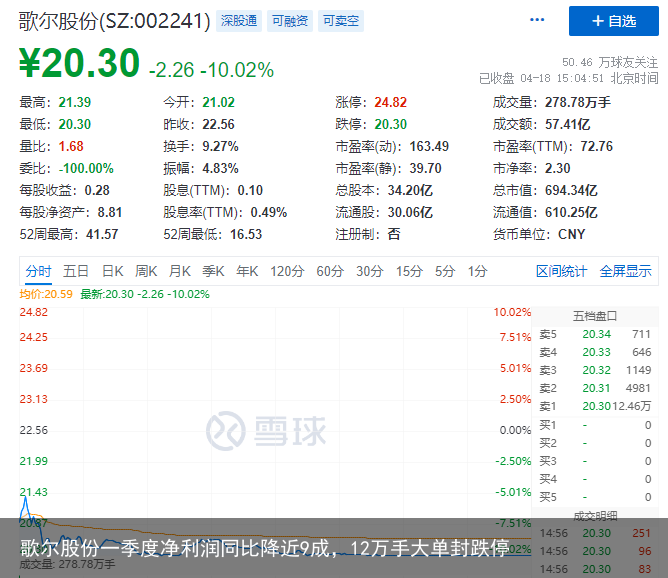Click the 今开 value 21.02
668x578 pixels.
tap(219, 102)
